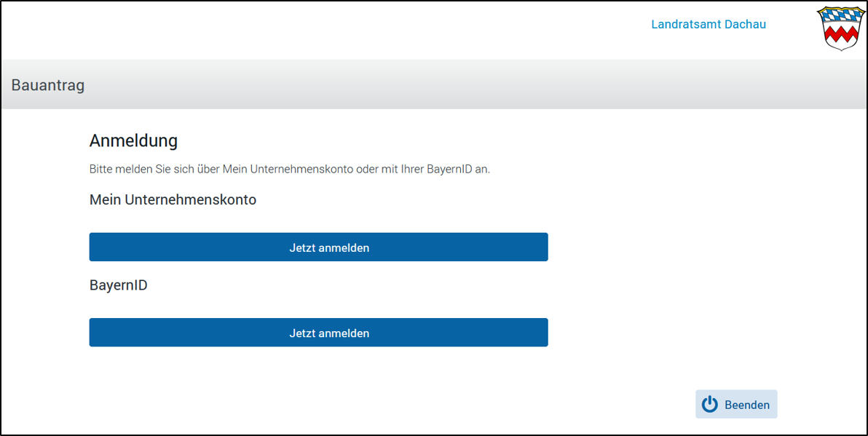Click the Mein Unternehmenskonto section heading
Viewport: 868px width, 436px height.
tap(173, 199)
